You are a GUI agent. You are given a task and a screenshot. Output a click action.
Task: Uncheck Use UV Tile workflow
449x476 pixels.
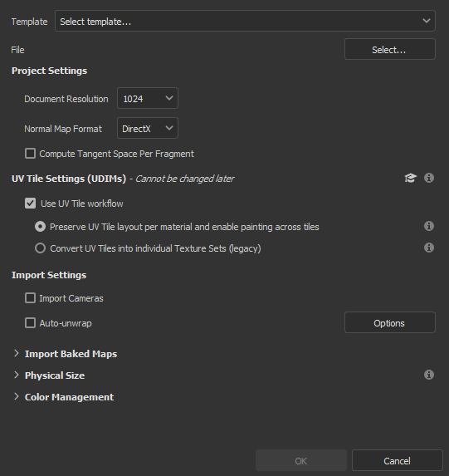30,203
